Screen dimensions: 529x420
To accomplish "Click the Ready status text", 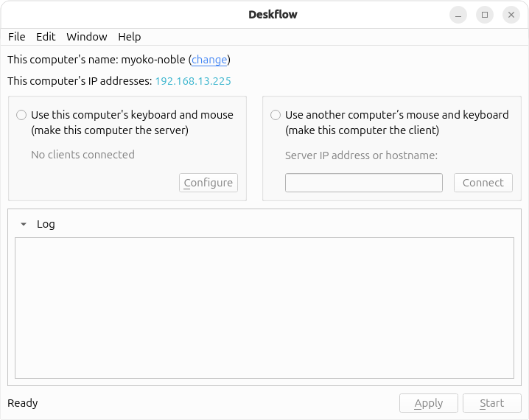I will pos(23,403).
